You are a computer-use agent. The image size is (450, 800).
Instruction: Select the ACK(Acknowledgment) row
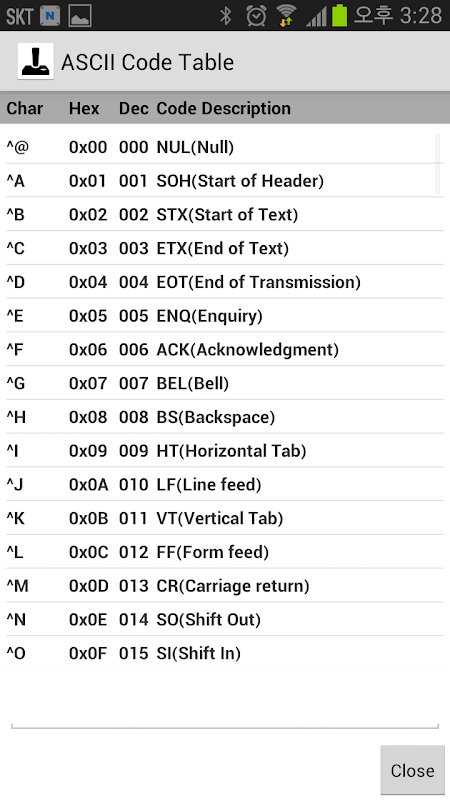(x=224, y=349)
